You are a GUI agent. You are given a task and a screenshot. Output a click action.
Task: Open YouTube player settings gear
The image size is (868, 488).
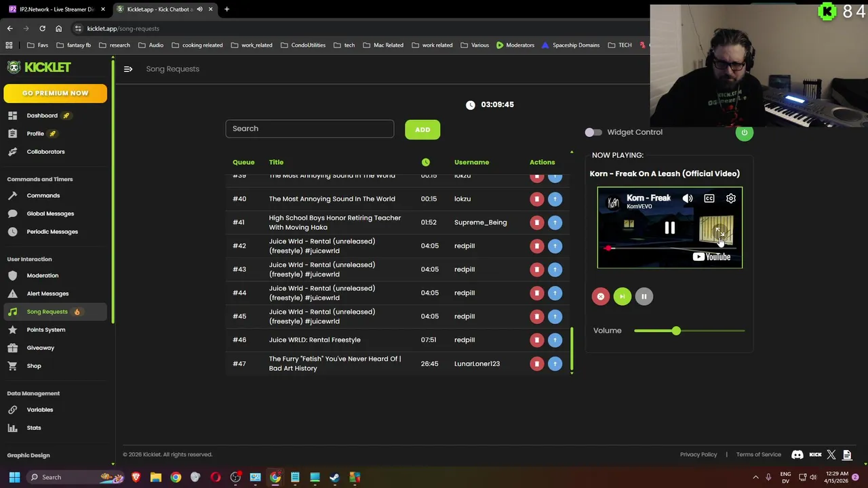pos(731,199)
